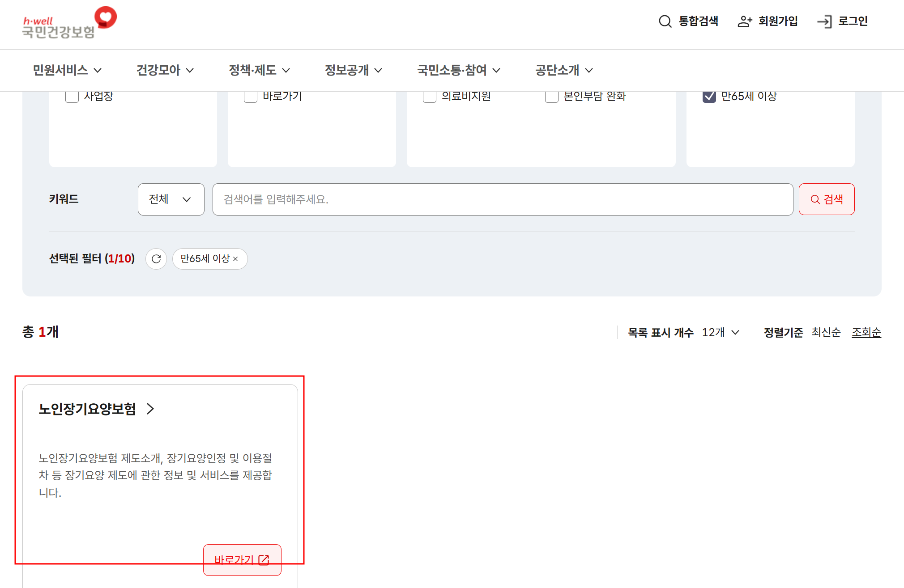This screenshot has width=904, height=588.
Task: Reset selected filters with the refresh icon
Action: (156, 259)
